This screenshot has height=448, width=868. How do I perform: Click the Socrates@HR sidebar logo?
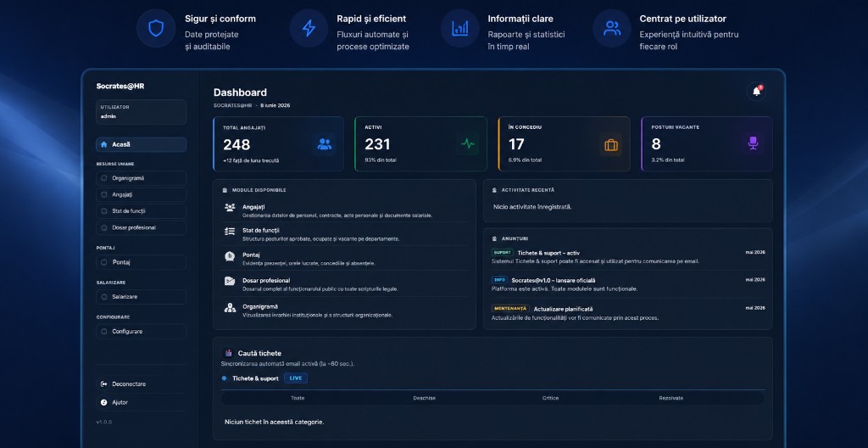120,86
